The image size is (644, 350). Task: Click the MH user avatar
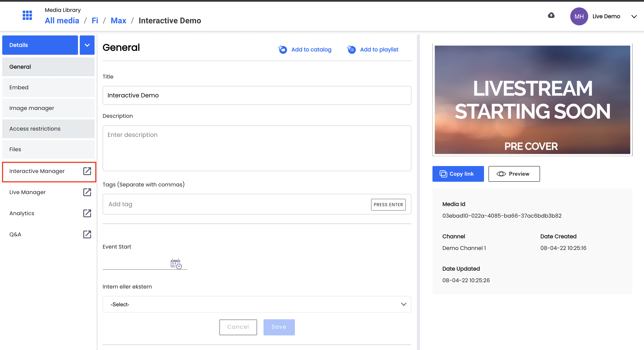tap(579, 16)
